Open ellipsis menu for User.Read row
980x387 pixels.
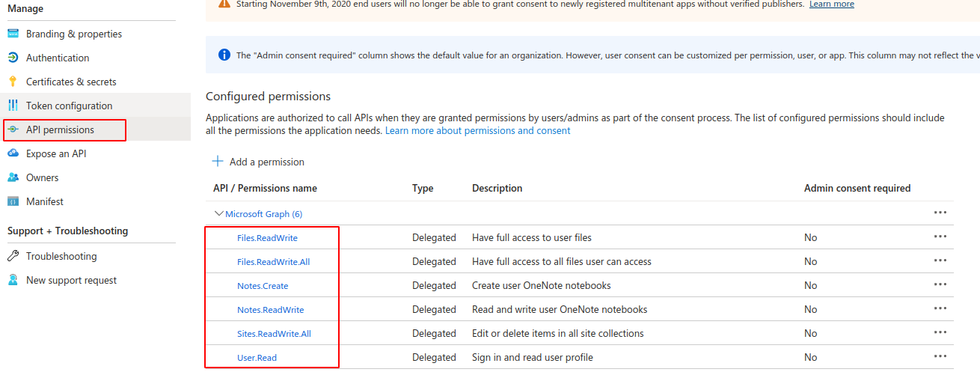[x=940, y=357]
